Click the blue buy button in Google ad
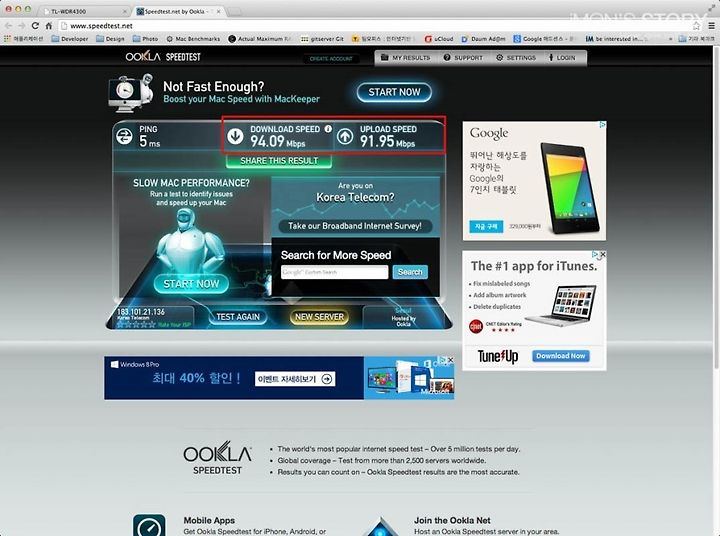The height and width of the screenshot is (536, 720). click(486, 226)
